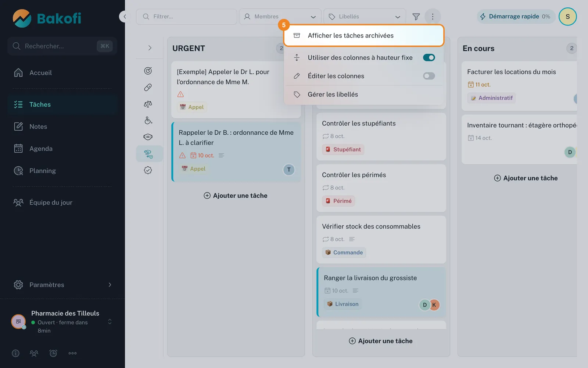Expand the Paramètres submenu chevron

110,285
